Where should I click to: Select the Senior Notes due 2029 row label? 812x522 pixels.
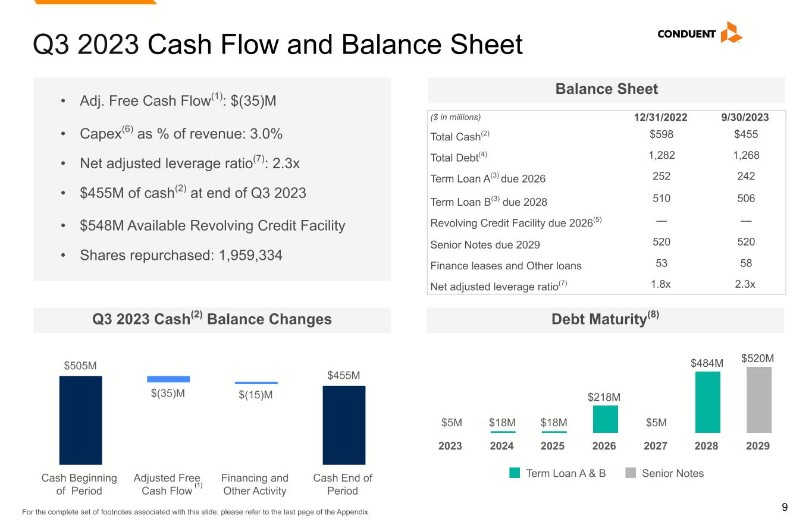(485, 244)
